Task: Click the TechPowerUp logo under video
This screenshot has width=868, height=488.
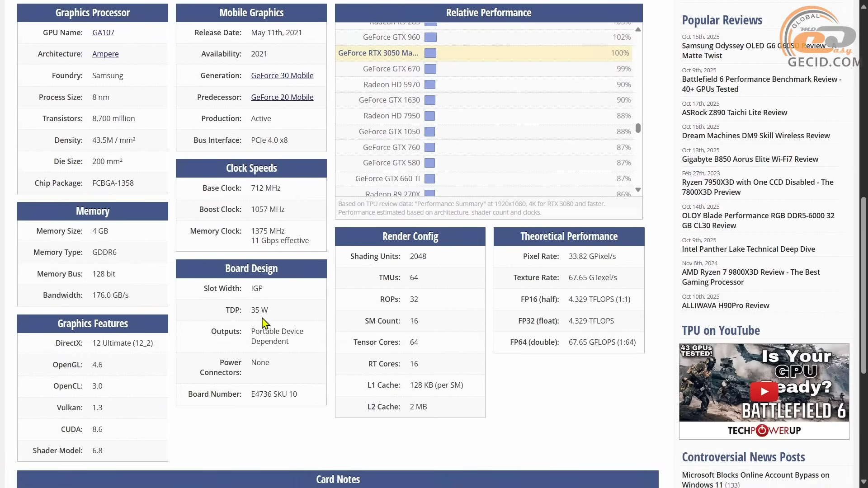Action: tap(764, 431)
